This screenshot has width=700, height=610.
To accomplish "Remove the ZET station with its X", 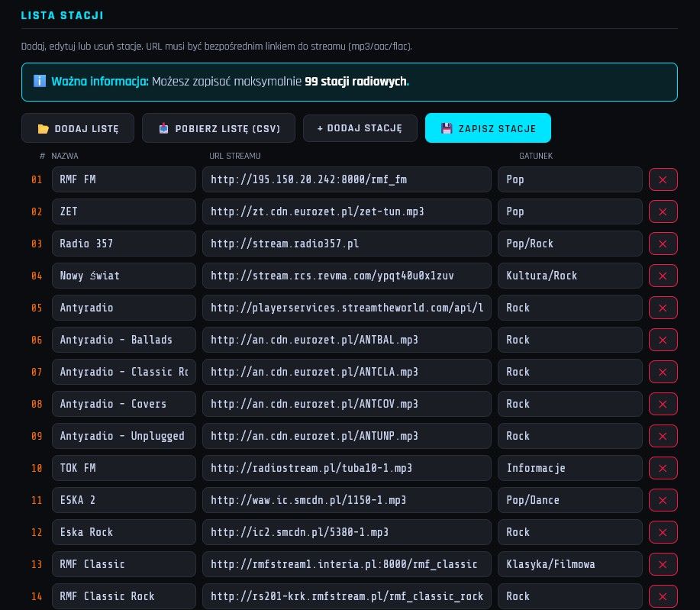I will click(663, 211).
